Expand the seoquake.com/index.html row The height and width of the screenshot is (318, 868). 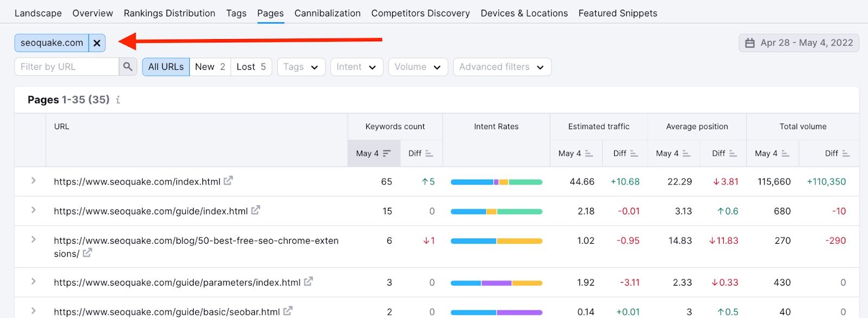point(33,181)
